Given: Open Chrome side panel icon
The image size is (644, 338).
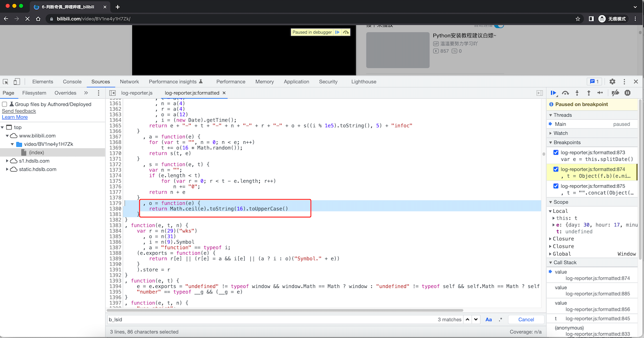Looking at the screenshot, I should [591, 19].
